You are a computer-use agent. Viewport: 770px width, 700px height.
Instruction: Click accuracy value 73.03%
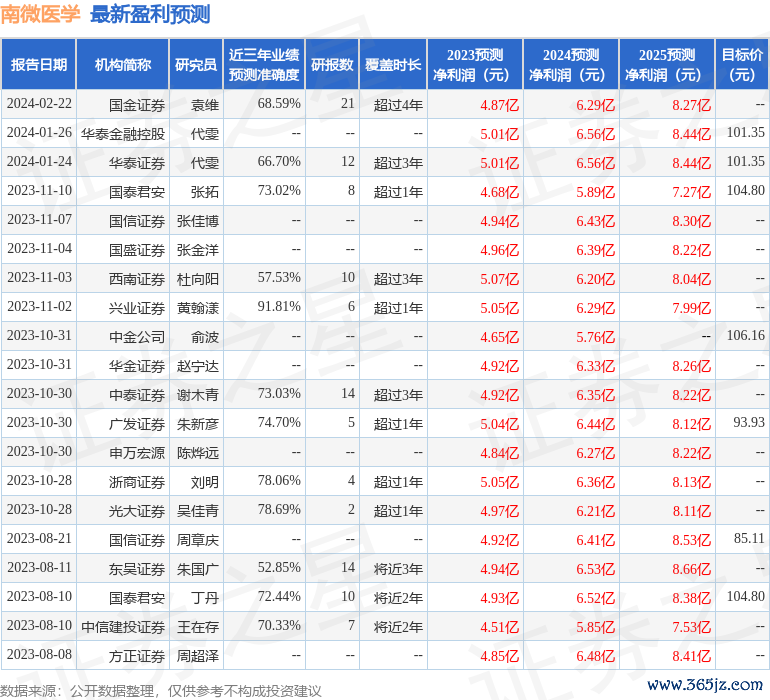pyautogui.click(x=279, y=393)
